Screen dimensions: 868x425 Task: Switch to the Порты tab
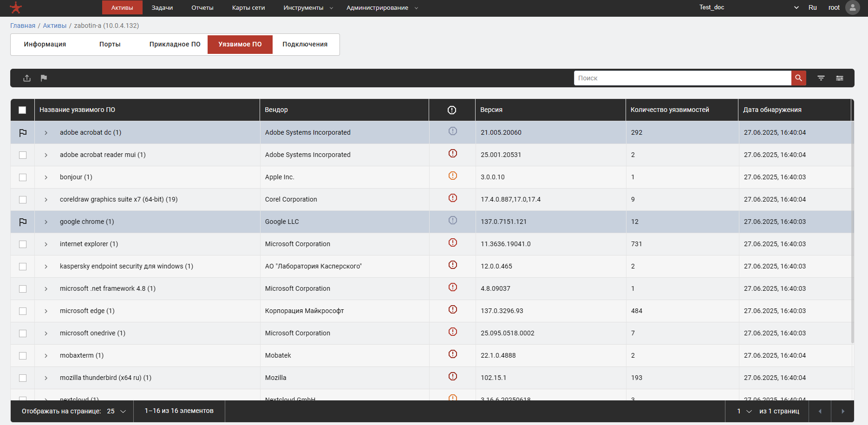(110, 44)
